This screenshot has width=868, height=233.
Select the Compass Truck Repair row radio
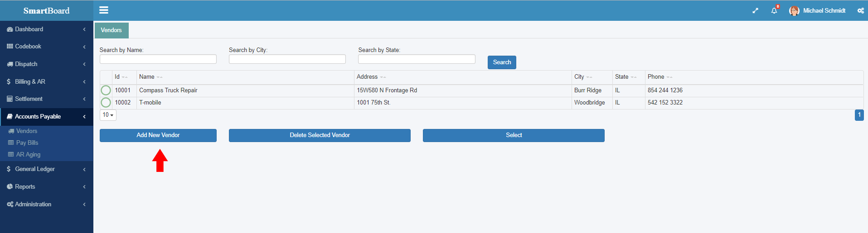pyautogui.click(x=106, y=90)
